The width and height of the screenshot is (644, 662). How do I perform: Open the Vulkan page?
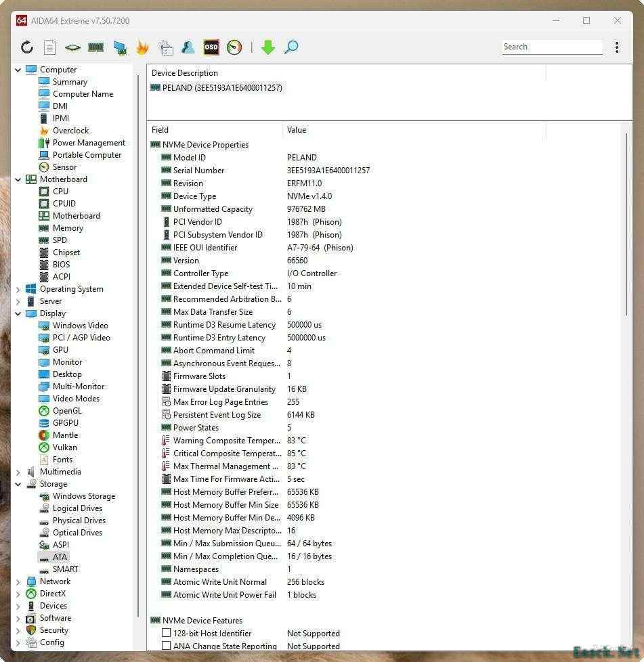click(64, 447)
